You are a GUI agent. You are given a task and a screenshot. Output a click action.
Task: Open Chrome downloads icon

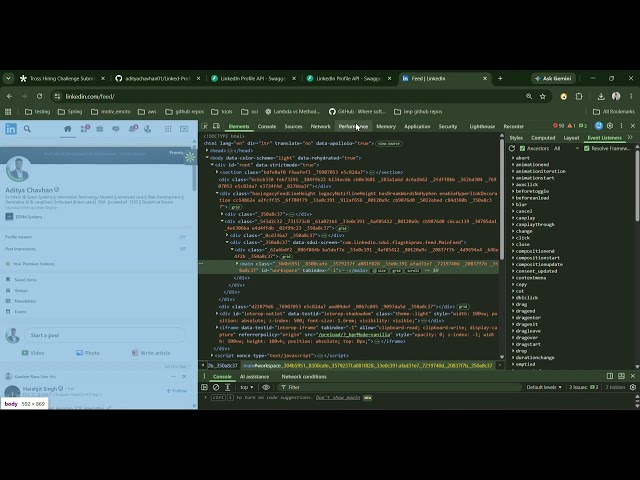click(601, 96)
